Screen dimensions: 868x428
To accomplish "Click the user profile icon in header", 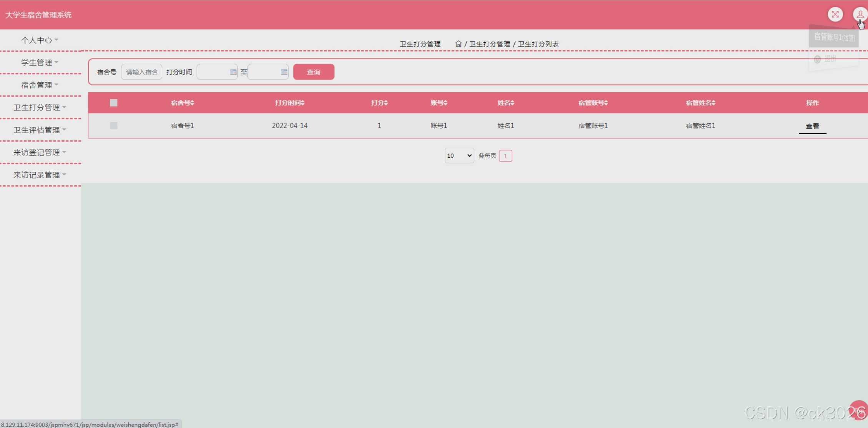I will click(860, 15).
